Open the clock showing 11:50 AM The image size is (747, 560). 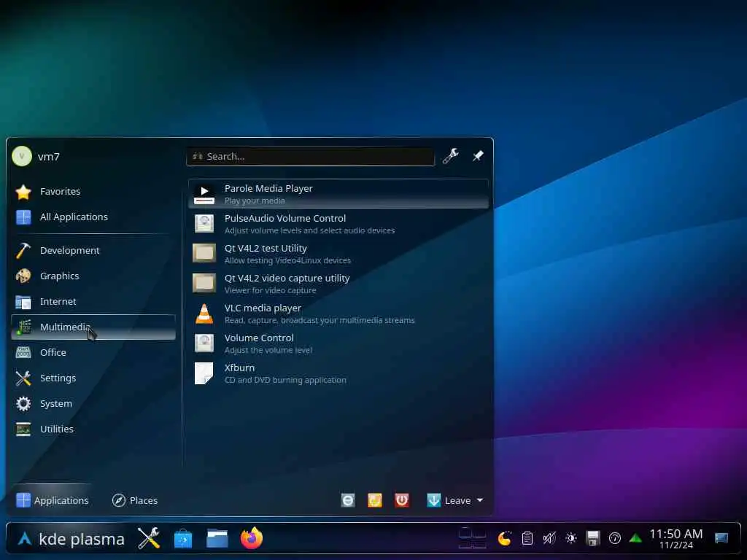coord(676,539)
